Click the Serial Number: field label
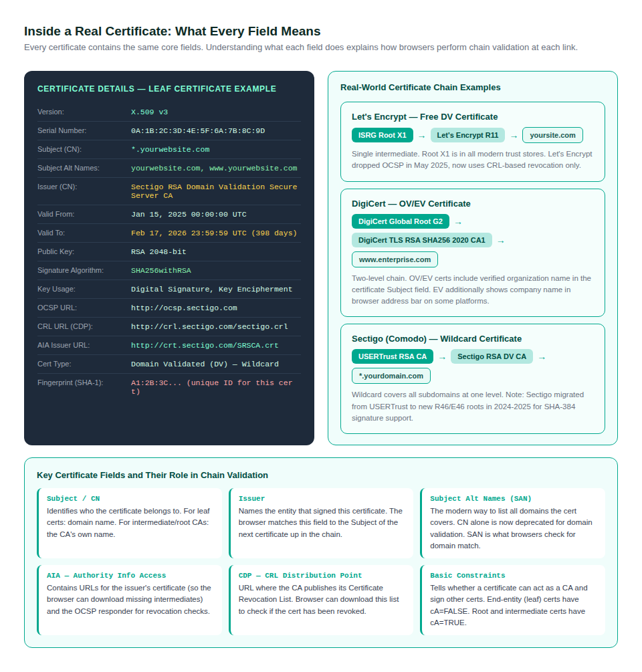The height and width of the screenshot is (672, 642). (x=62, y=130)
